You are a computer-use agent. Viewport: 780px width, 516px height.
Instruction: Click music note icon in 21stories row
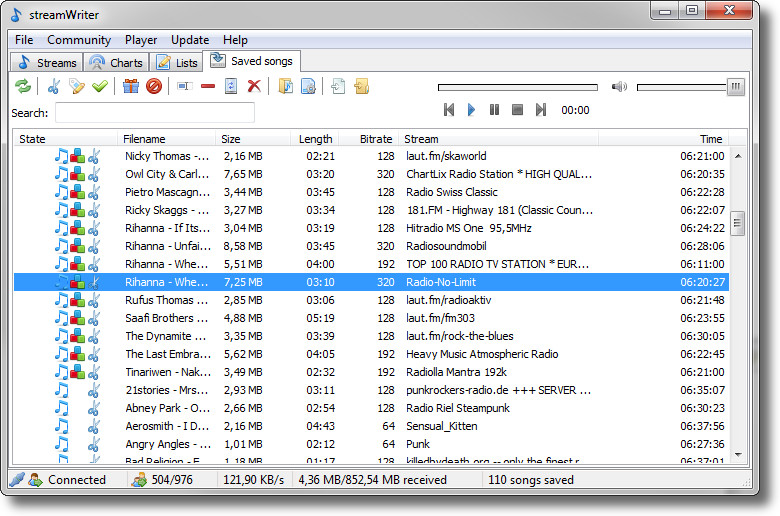(61, 390)
